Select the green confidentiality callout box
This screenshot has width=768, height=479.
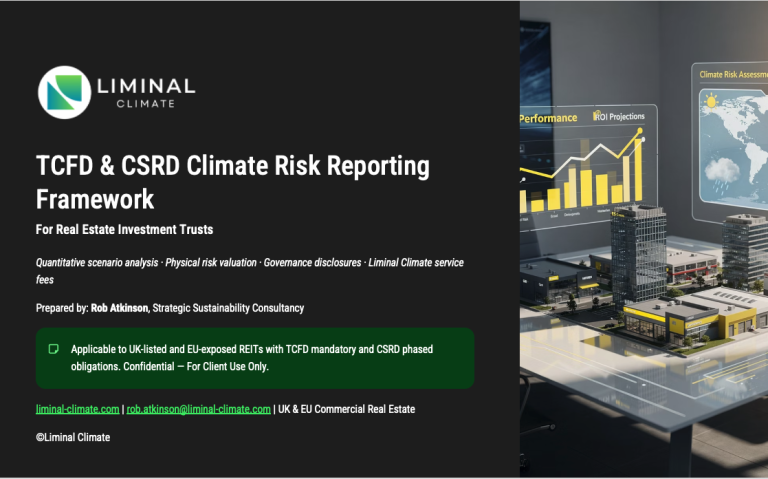(255, 357)
